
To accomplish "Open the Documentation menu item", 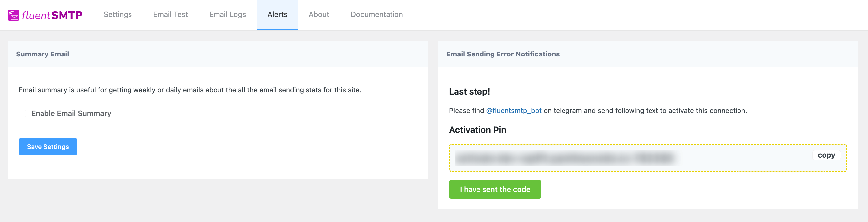I will tap(376, 15).
